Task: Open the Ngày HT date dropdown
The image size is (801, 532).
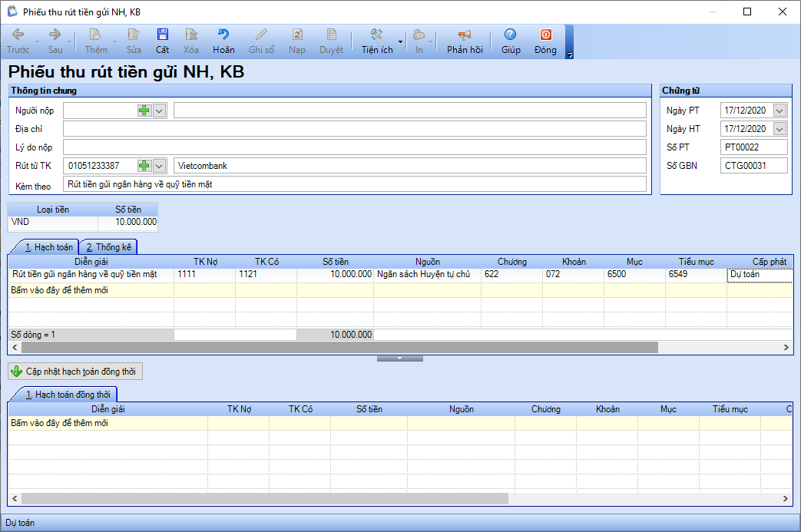Action: [779, 129]
